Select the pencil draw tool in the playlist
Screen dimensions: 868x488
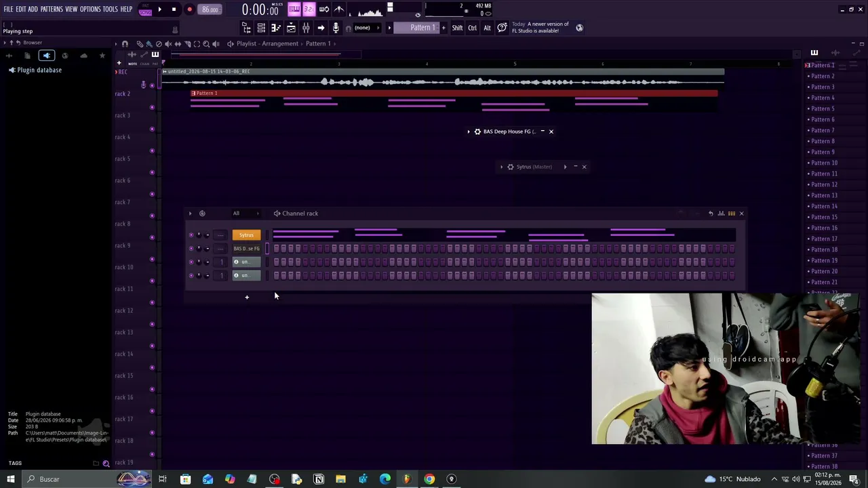pos(140,43)
